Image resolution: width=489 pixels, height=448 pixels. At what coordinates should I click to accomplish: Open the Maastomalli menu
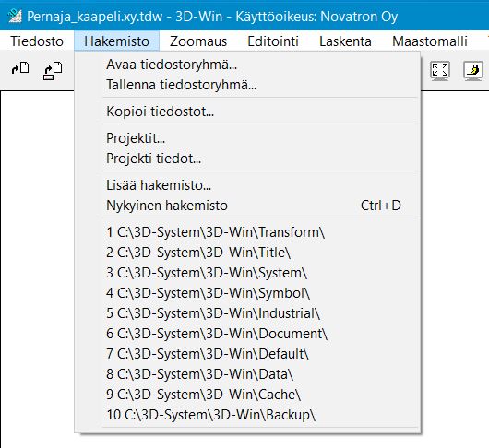click(430, 41)
